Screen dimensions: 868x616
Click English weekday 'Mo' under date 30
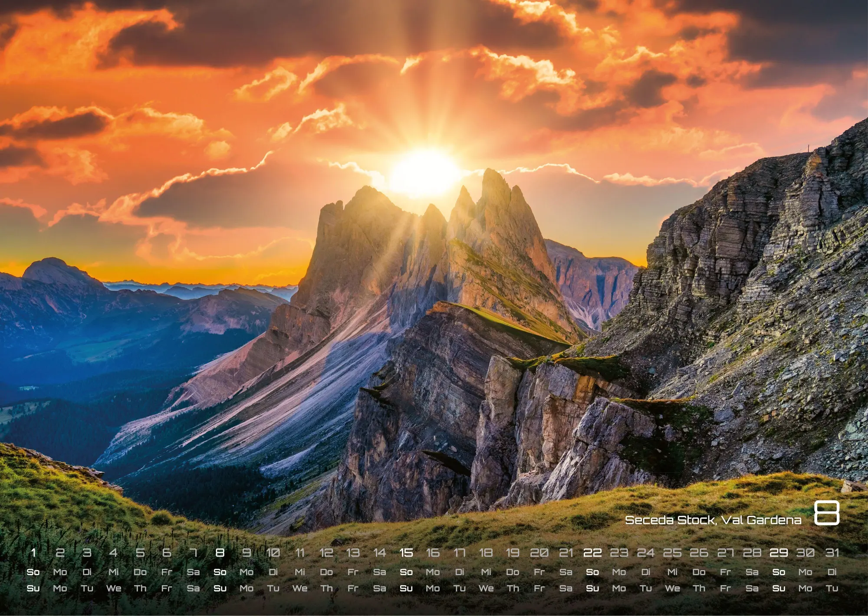coord(806,589)
